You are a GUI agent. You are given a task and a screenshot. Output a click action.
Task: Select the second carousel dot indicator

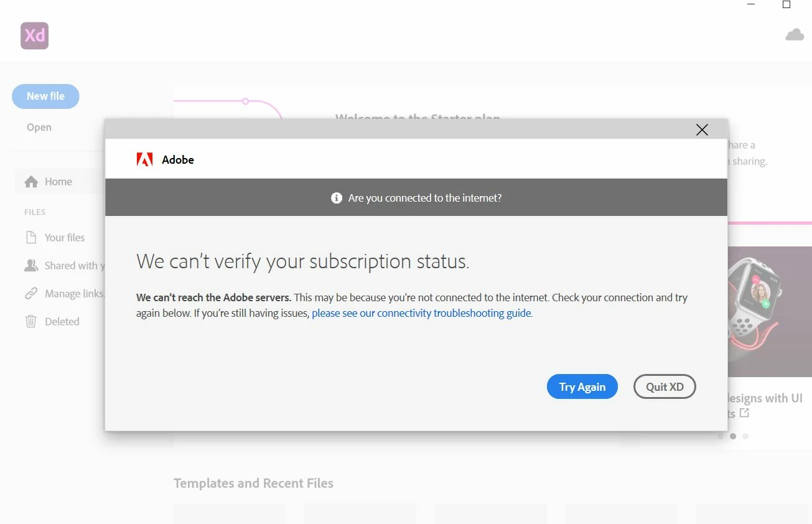click(x=733, y=436)
